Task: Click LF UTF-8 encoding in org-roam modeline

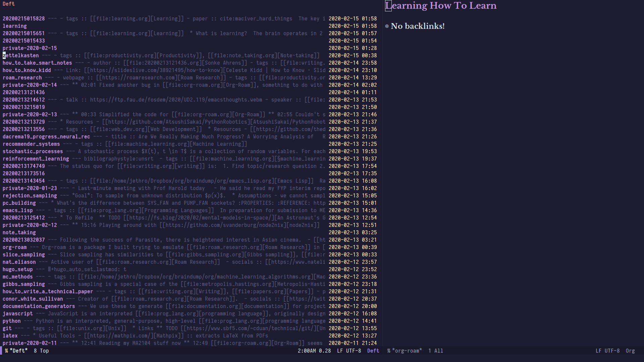Action: [x=607, y=351]
